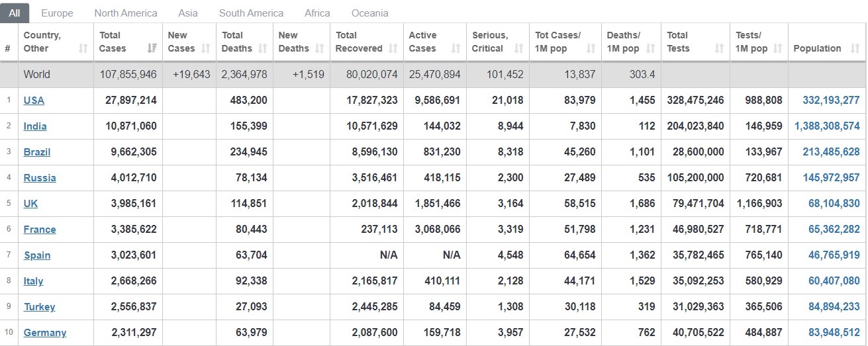Sort using Tests/1M pop arrows
Screen dimensions: 868x346
click(778, 48)
